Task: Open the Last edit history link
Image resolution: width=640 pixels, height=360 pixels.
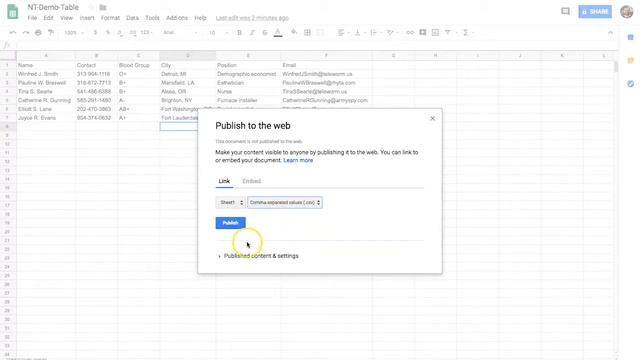Action: (252, 18)
